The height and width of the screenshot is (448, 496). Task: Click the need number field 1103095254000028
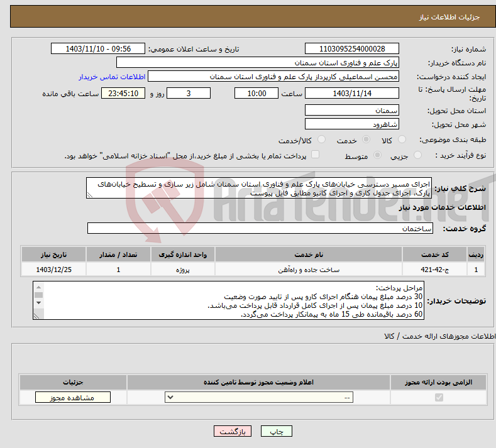click(x=352, y=48)
